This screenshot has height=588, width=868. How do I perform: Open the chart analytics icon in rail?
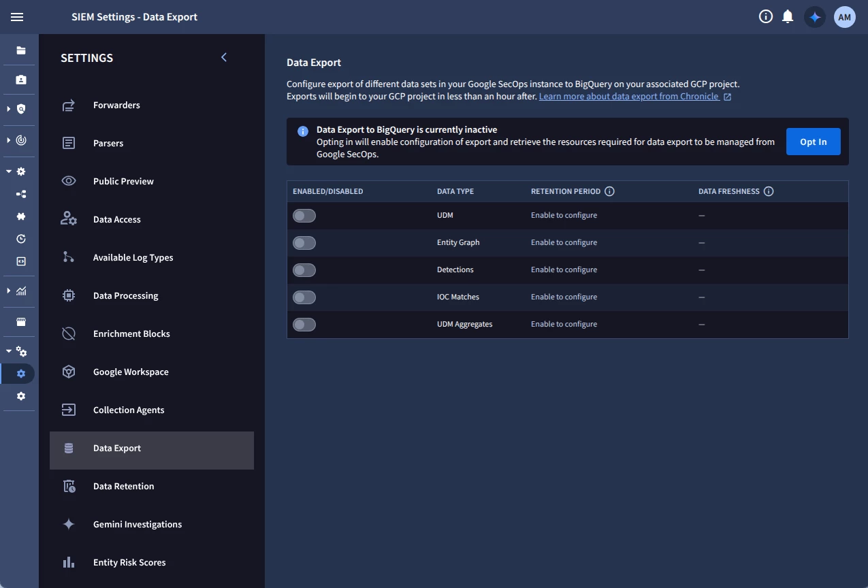21,291
